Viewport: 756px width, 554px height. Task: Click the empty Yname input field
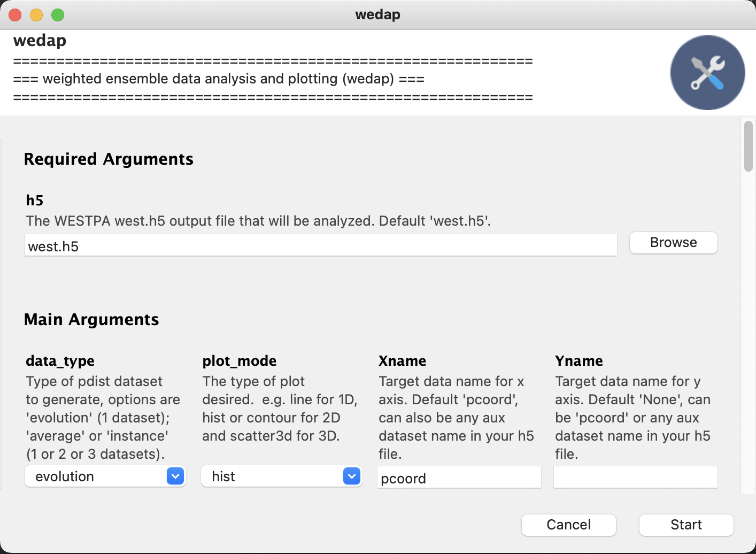pyautogui.click(x=635, y=477)
